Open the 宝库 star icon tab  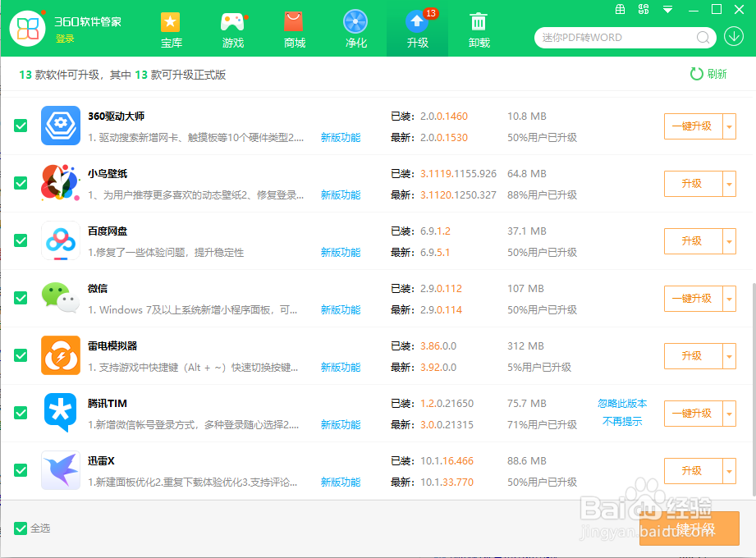pos(171,30)
